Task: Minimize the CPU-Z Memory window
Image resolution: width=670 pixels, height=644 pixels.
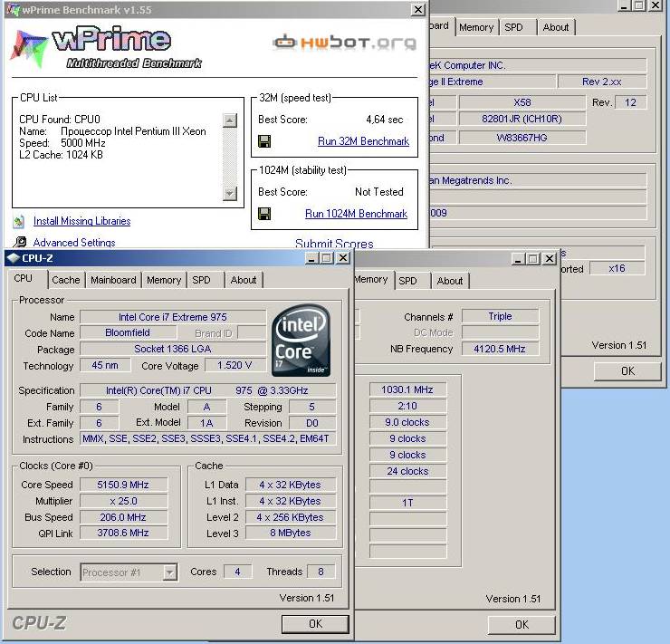Action: pos(518,258)
